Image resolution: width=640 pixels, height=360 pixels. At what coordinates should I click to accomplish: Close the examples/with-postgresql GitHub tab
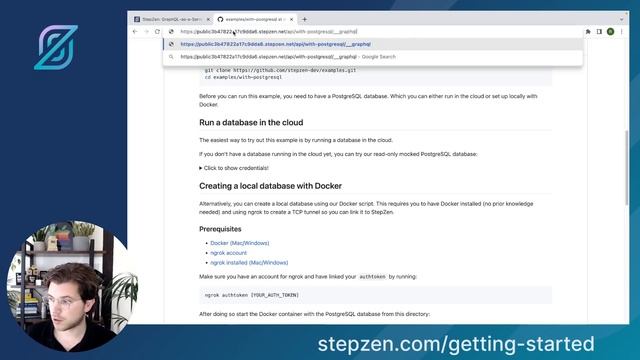pyautogui.click(x=291, y=19)
